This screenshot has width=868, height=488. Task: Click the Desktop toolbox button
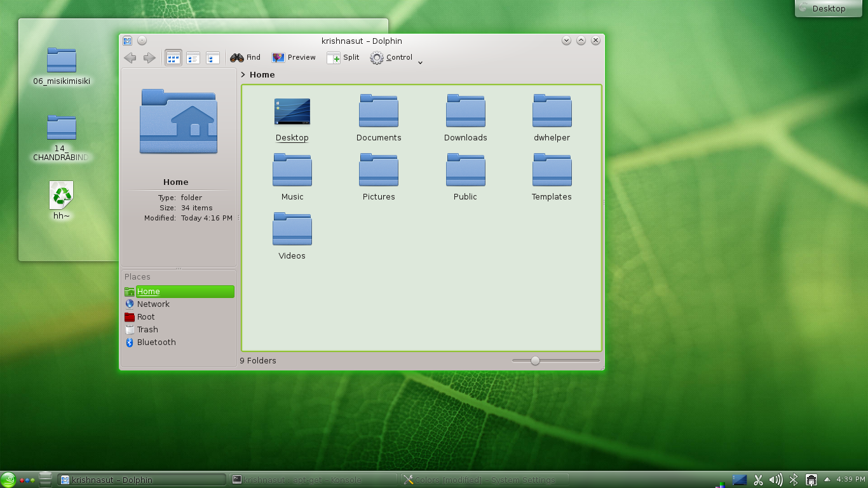[x=828, y=8]
